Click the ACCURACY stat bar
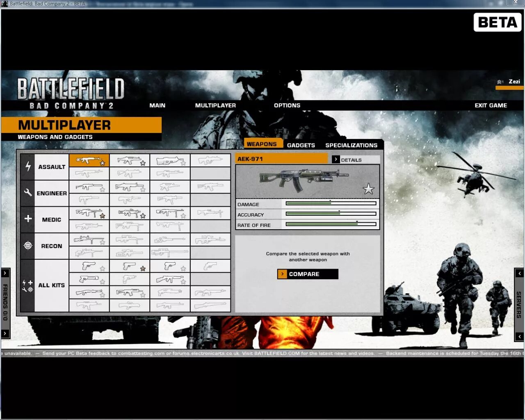The image size is (525, 420). pyautogui.click(x=331, y=214)
